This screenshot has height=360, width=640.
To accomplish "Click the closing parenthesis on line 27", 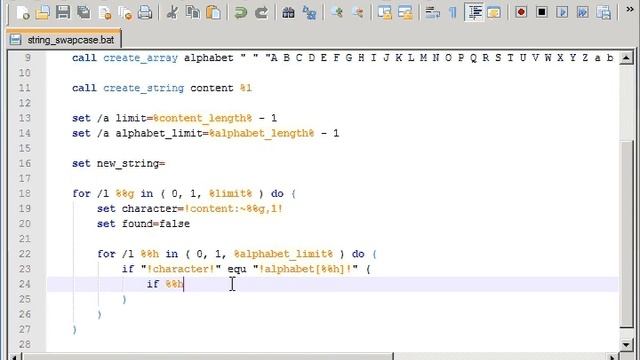I will (75, 329).
